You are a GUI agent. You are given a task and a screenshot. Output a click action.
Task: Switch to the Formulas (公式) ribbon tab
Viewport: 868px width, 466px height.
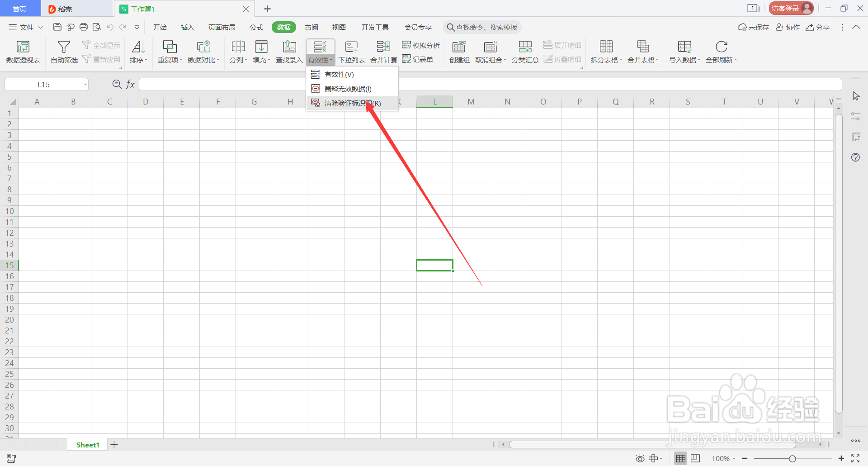pyautogui.click(x=256, y=27)
